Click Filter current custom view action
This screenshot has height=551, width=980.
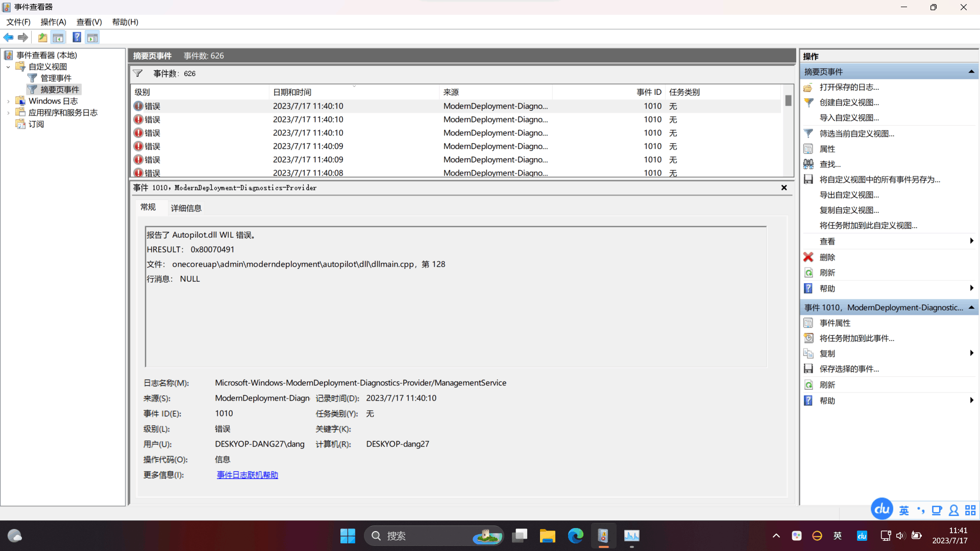[x=856, y=134]
